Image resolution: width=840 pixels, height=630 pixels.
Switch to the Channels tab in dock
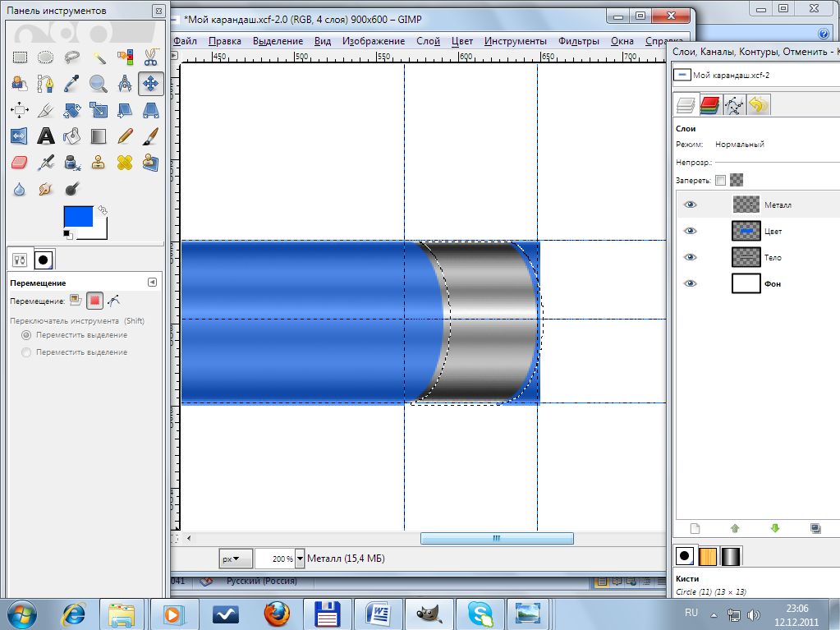709,105
